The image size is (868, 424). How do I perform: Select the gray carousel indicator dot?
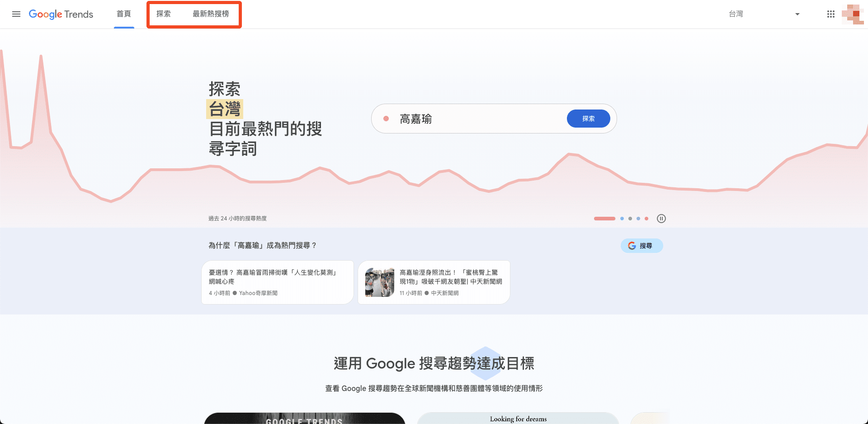(x=630, y=219)
